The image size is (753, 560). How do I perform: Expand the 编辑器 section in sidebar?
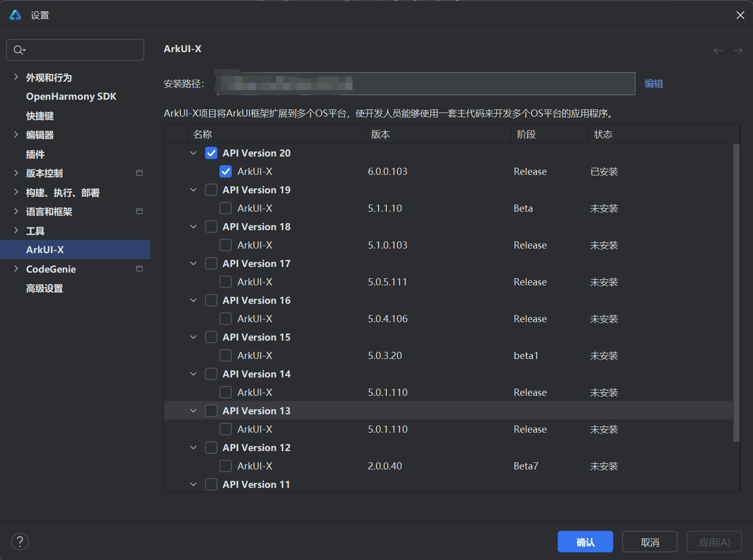(16, 135)
